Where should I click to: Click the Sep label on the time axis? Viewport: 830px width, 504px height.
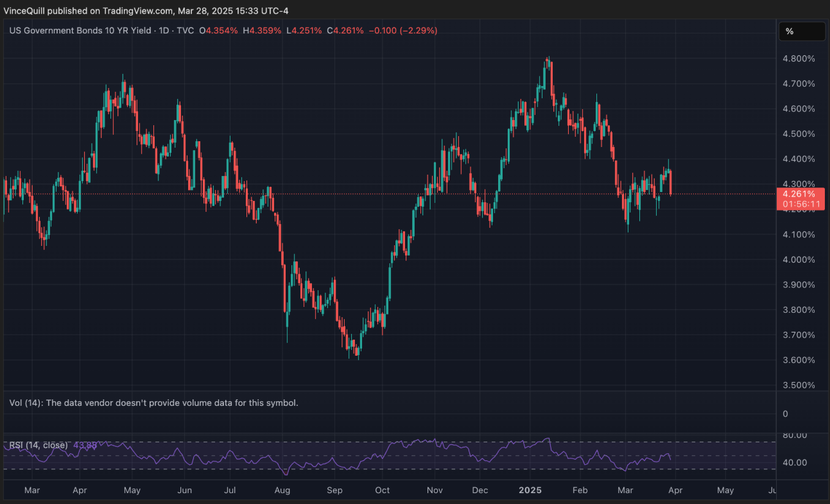(x=336, y=491)
